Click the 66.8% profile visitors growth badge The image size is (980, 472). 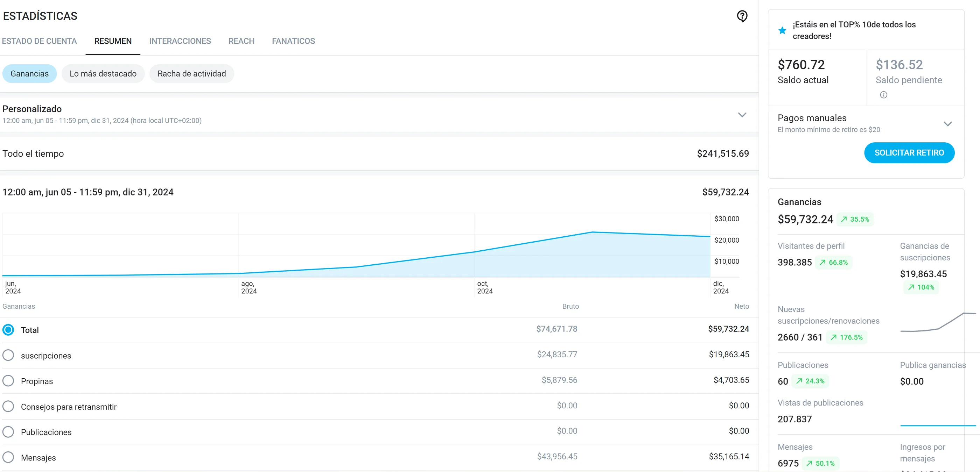click(834, 262)
